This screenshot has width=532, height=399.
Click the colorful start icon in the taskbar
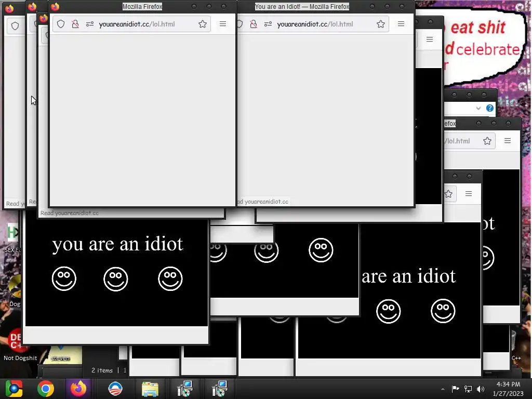(14, 389)
